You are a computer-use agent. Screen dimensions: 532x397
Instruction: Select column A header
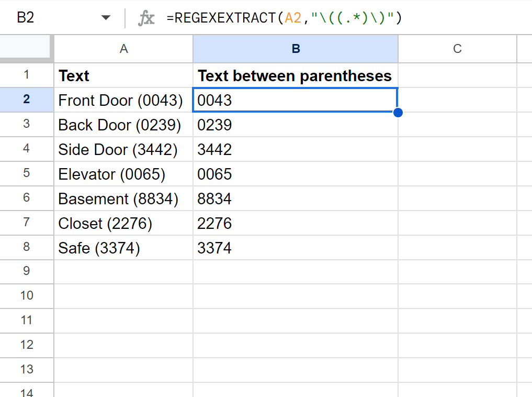[x=123, y=49]
